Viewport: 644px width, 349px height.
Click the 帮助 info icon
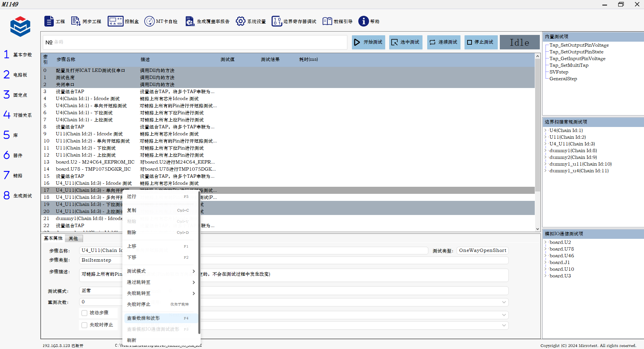[x=363, y=21]
